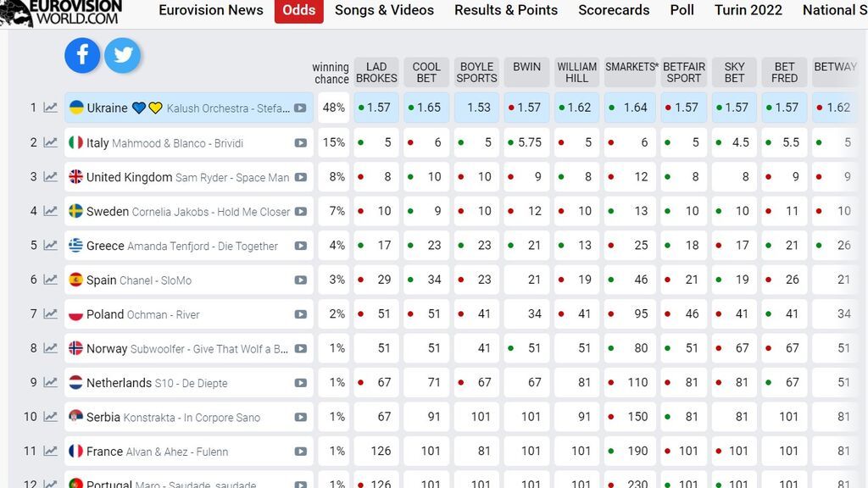This screenshot has width=868, height=488.
Task: Click Netherlands' 71 Cool Bet odds
Action: (426, 382)
